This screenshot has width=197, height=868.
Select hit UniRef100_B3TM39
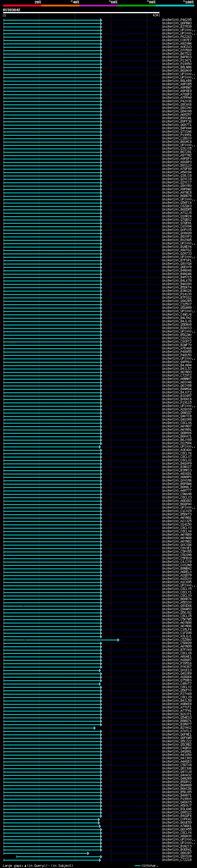[x=177, y=26]
